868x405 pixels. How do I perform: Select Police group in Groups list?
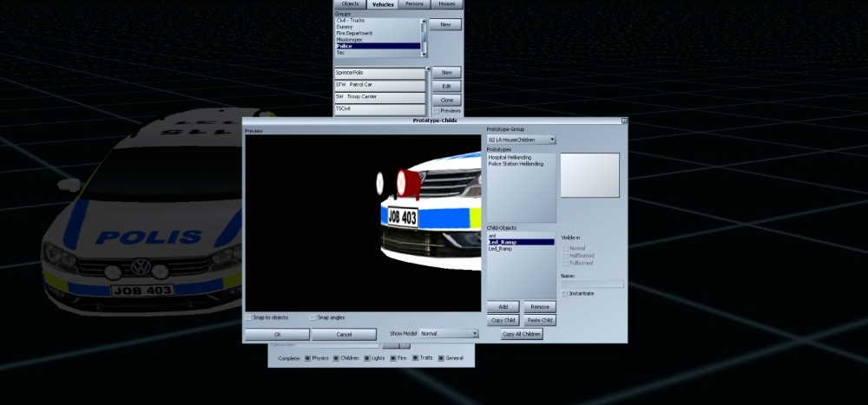[x=378, y=47]
